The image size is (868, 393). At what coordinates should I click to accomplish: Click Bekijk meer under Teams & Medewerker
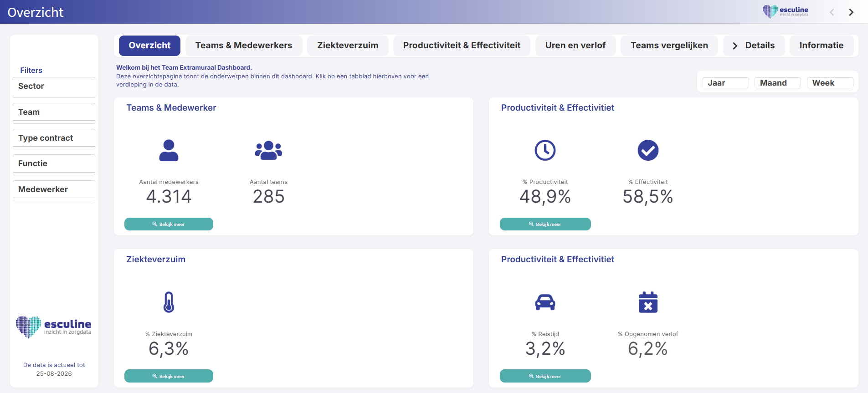click(169, 224)
